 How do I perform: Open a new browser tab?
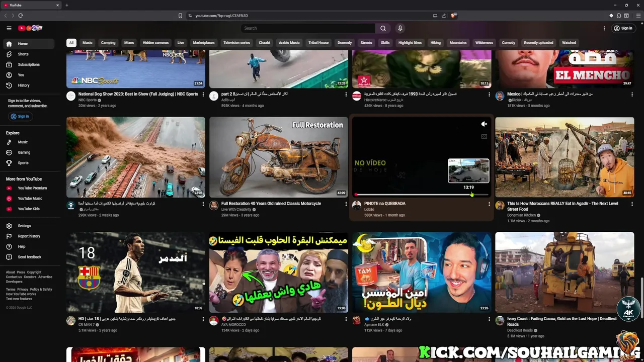[x=66, y=5]
